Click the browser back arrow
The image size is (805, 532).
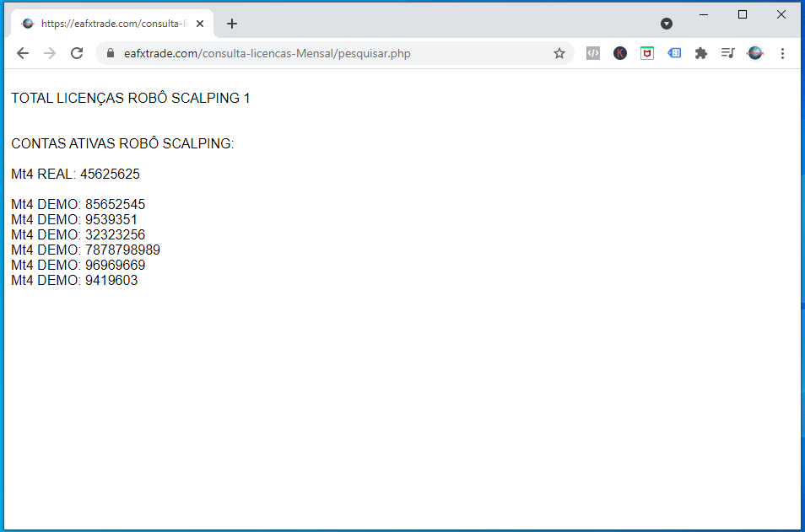pos(23,53)
